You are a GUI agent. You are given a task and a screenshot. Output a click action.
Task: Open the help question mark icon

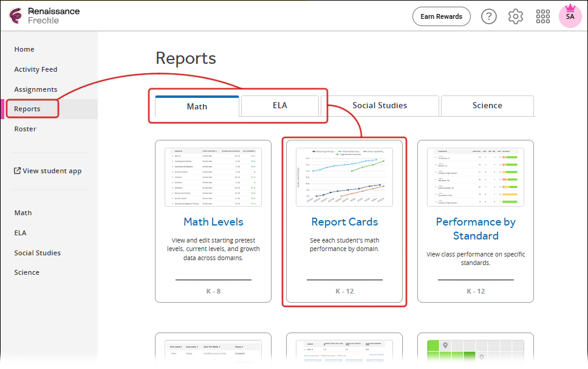(488, 16)
